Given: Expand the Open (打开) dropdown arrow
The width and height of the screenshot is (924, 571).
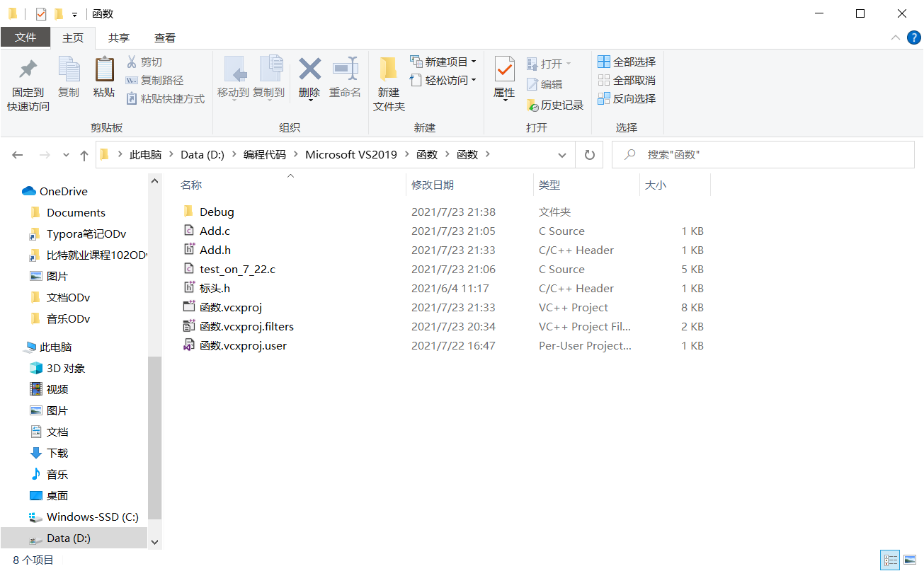Looking at the screenshot, I should pos(568,64).
